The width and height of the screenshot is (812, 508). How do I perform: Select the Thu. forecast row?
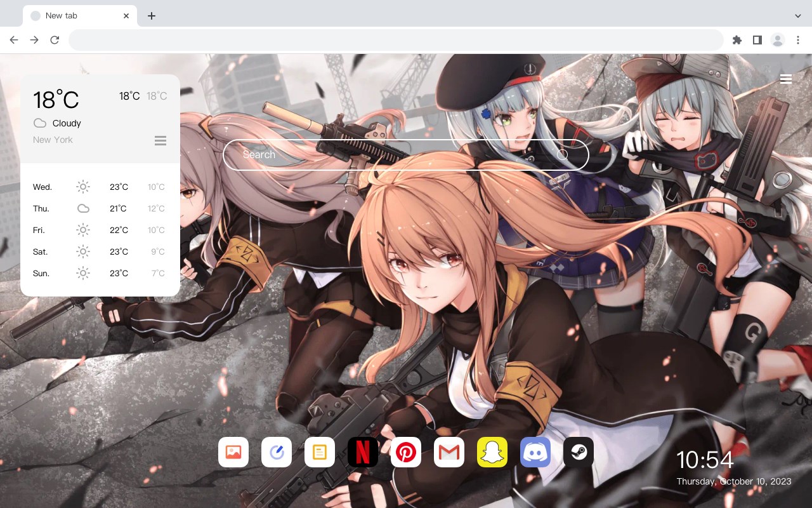pyautogui.click(x=100, y=208)
